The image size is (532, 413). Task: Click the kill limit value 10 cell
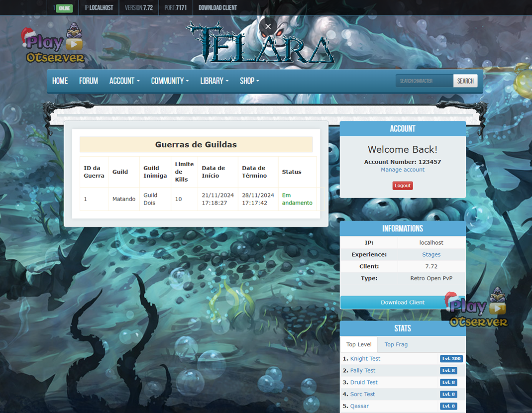point(184,199)
